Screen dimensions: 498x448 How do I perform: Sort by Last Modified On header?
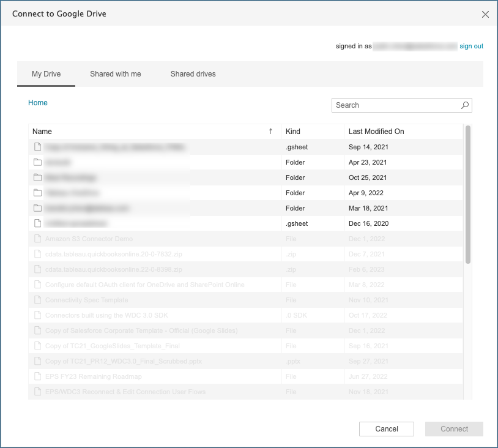pyautogui.click(x=404, y=131)
